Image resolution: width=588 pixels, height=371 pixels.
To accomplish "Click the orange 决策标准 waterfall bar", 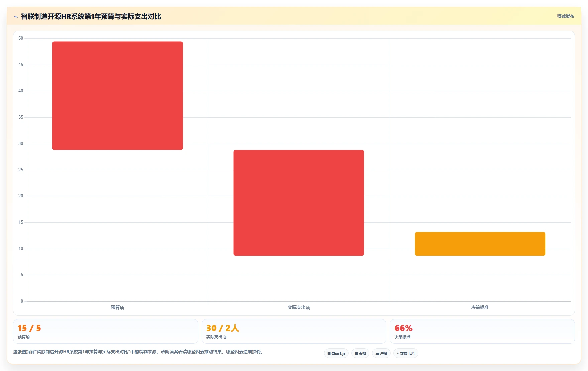I will pyautogui.click(x=480, y=244).
